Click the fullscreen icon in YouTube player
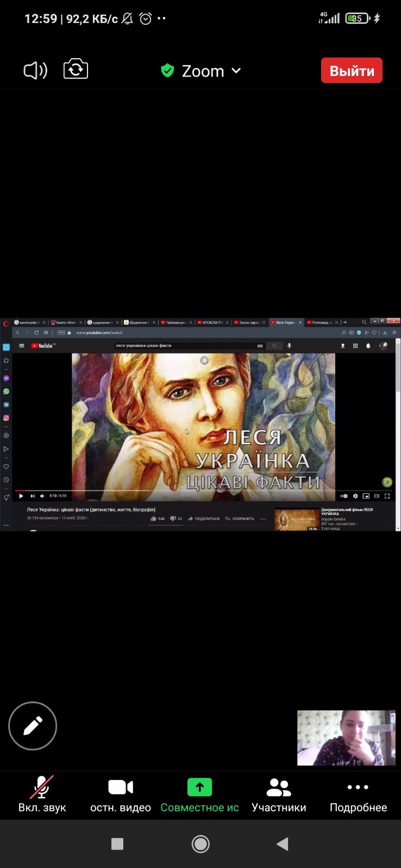401x868 pixels. [x=387, y=496]
